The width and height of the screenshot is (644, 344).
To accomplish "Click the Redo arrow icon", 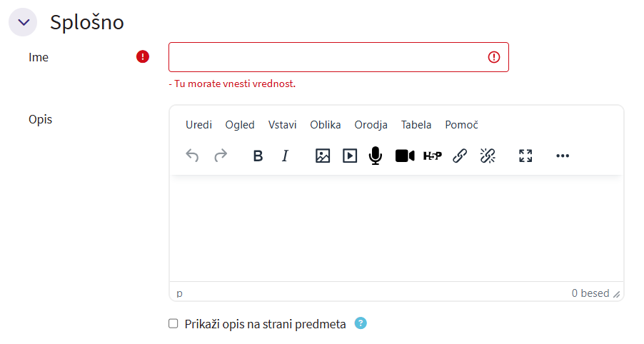I will pyautogui.click(x=221, y=156).
